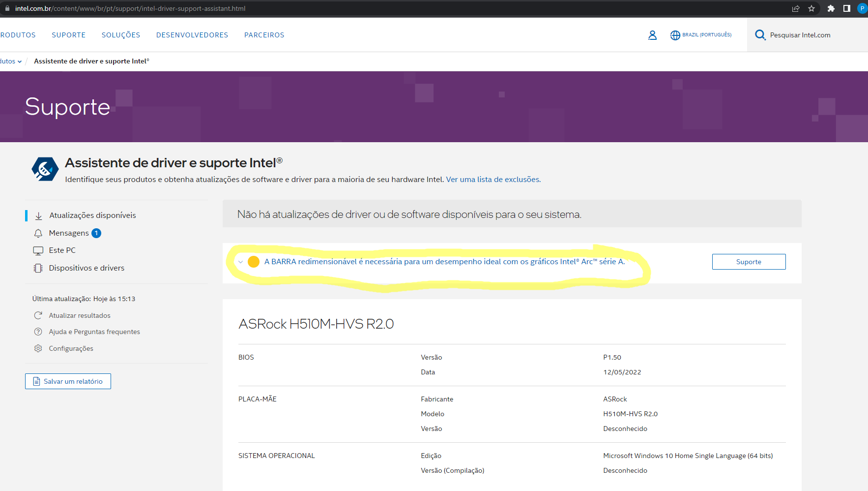Click the Suporte banner heading
This screenshot has height=491, width=868.
click(x=67, y=107)
